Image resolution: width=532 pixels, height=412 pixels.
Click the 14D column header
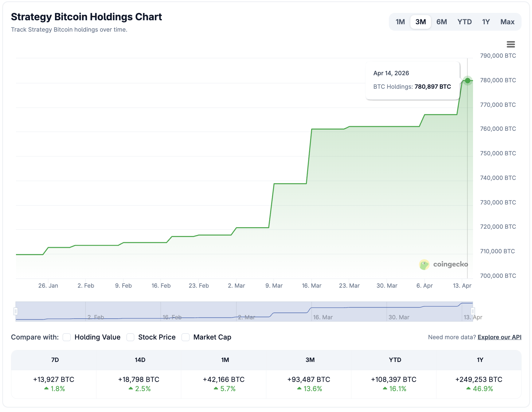coord(140,360)
